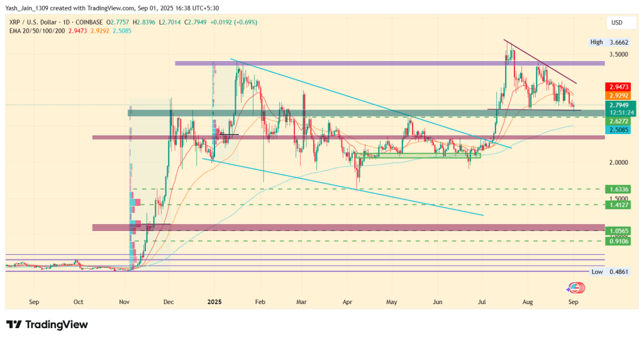The image size is (644, 340).
Task: Click the orange 2.9292 EMA price label
Action: (619, 96)
